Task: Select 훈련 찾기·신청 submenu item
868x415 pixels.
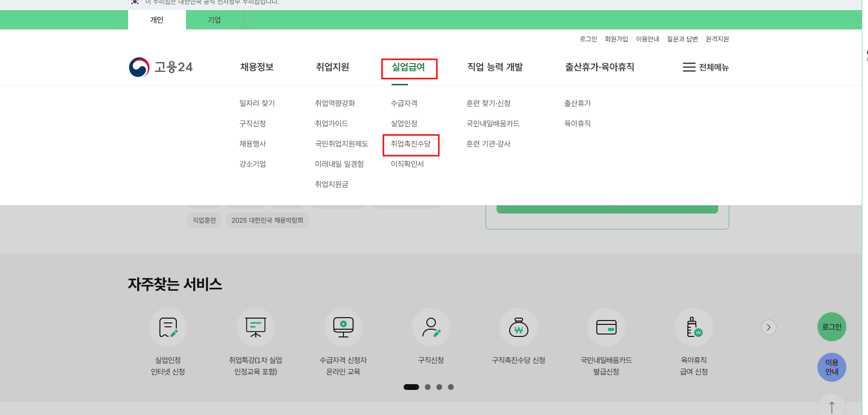Action: click(x=488, y=103)
